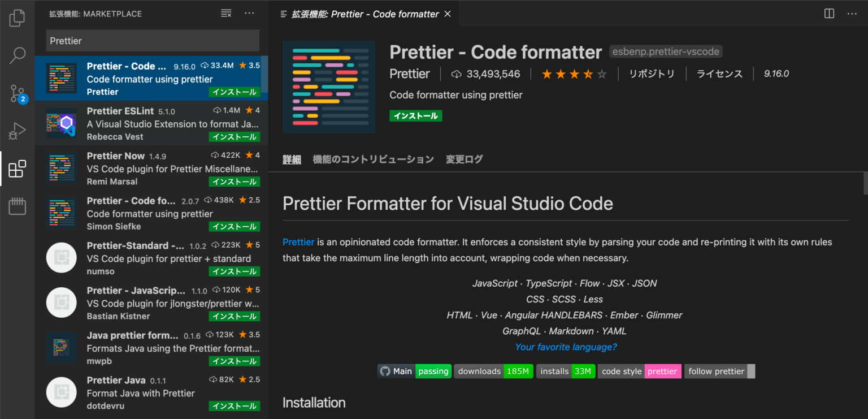Open the Source Control view with 2 pending changes

click(x=17, y=93)
